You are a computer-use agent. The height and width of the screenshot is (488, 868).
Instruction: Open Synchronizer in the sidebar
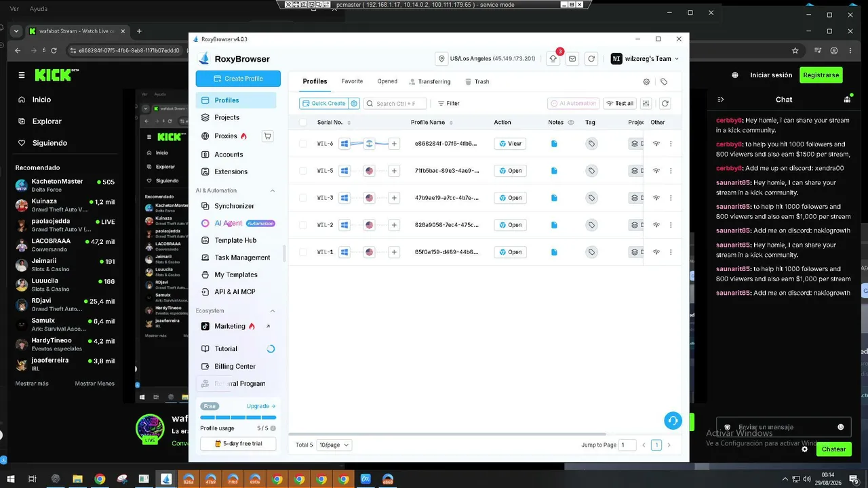tap(236, 206)
